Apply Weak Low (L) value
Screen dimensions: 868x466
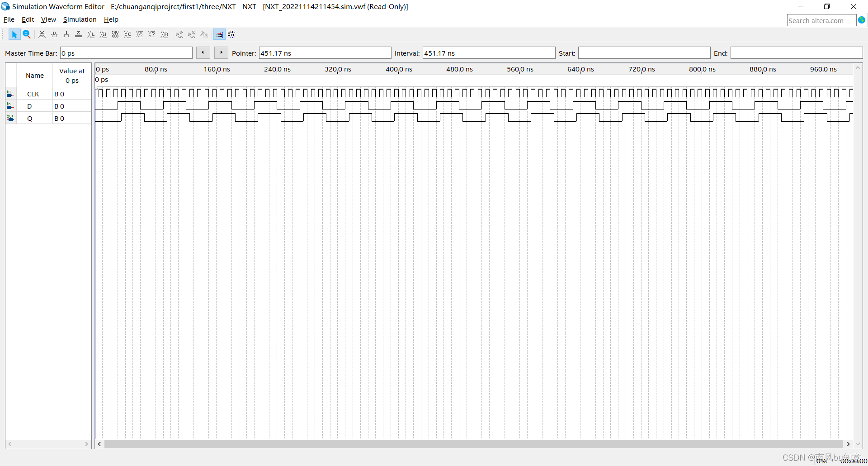[91, 34]
